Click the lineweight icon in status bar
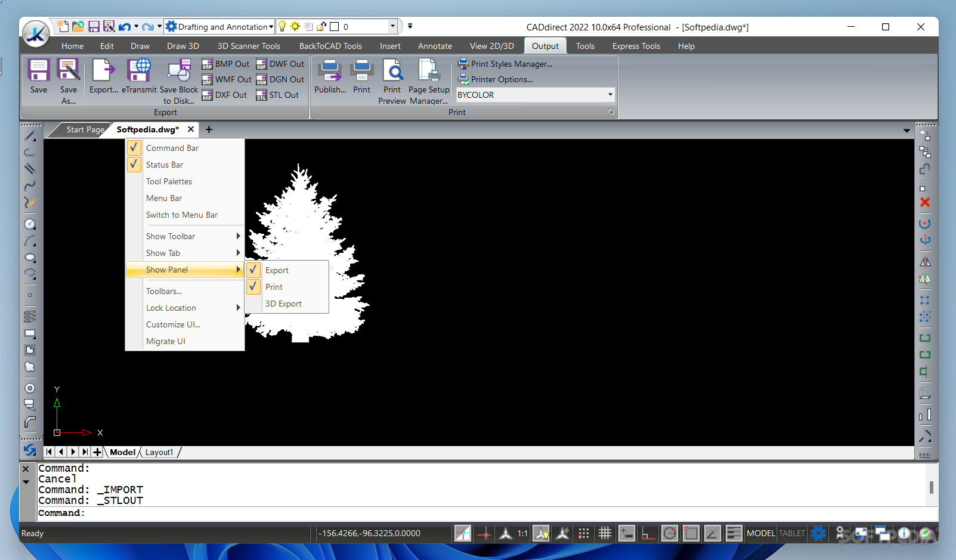This screenshot has width=956, height=560. click(x=734, y=533)
